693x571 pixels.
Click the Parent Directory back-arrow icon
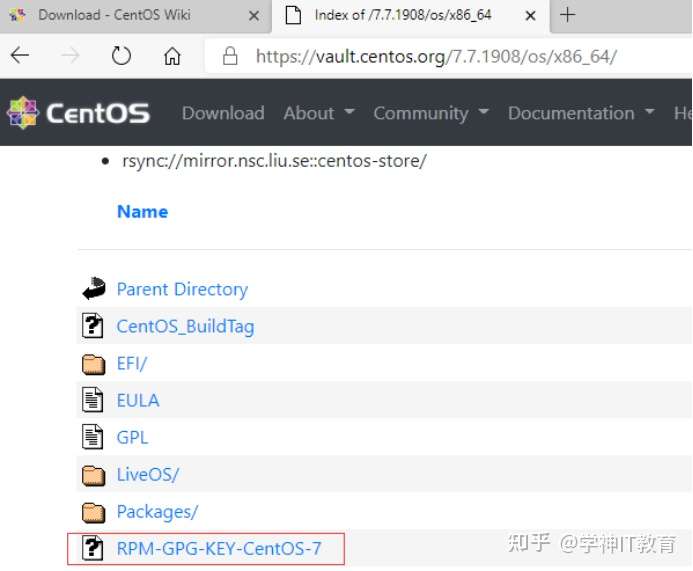[94, 289]
